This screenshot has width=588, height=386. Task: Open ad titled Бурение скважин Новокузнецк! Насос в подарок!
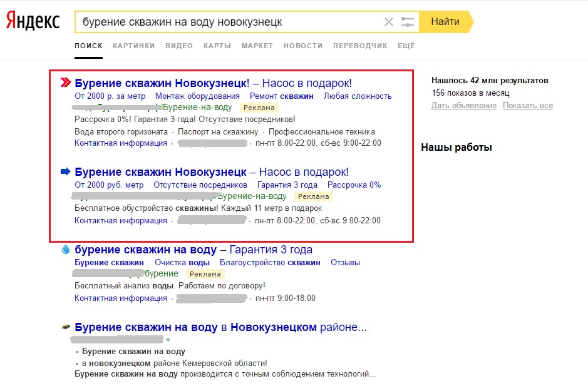[x=213, y=83]
